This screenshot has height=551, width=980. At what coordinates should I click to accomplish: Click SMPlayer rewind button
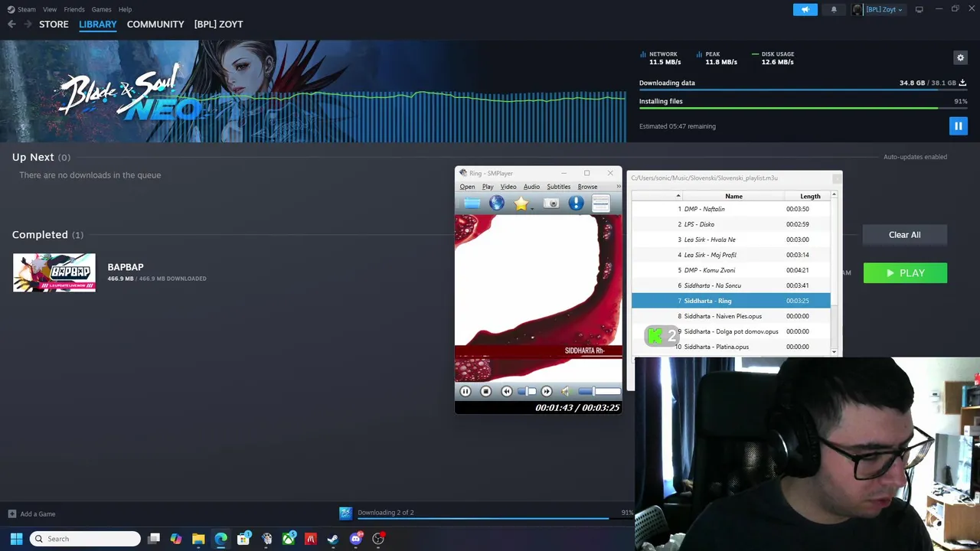coord(506,391)
